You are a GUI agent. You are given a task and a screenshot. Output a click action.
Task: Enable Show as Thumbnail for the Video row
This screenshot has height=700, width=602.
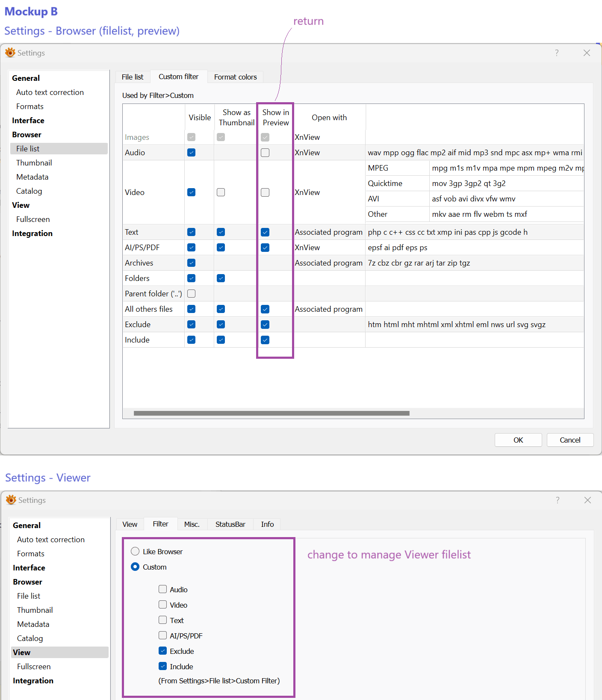click(x=221, y=192)
